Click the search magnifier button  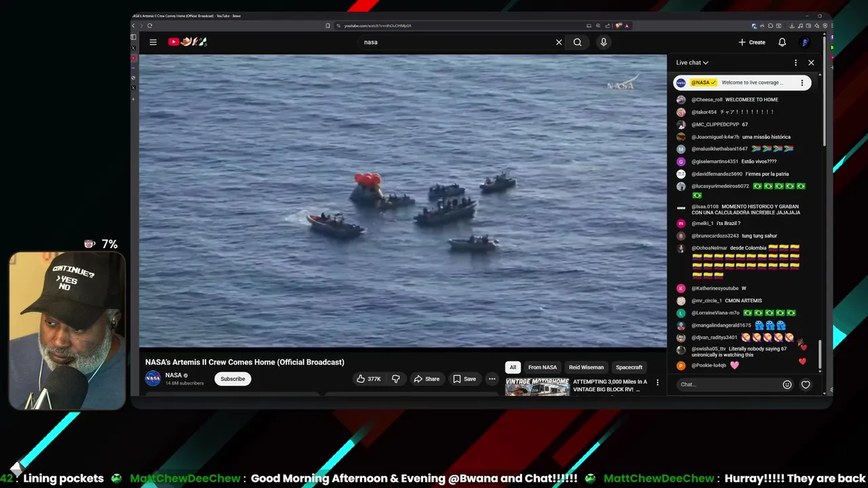pyautogui.click(x=577, y=42)
